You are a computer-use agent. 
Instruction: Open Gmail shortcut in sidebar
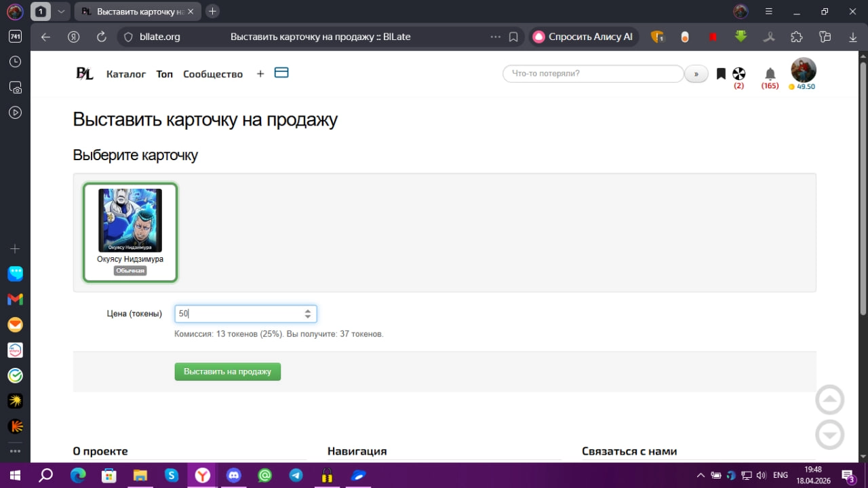pyautogui.click(x=15, y=299)
